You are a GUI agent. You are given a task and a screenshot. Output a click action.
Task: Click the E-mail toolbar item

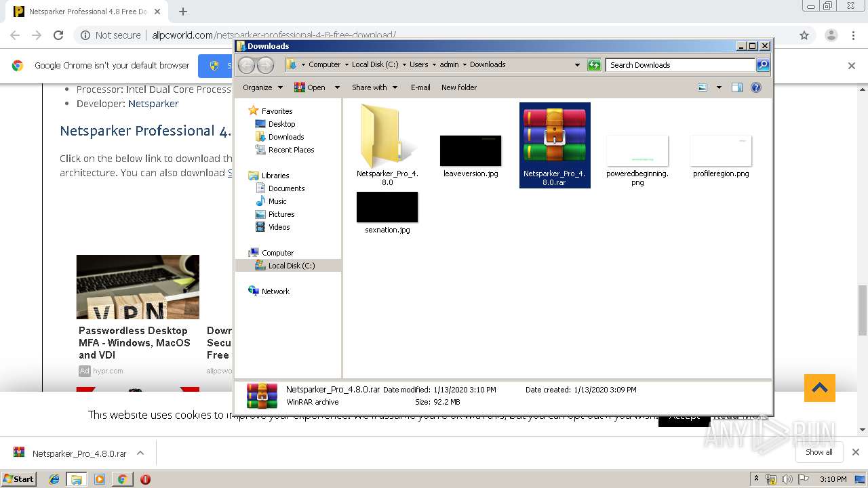420,87
